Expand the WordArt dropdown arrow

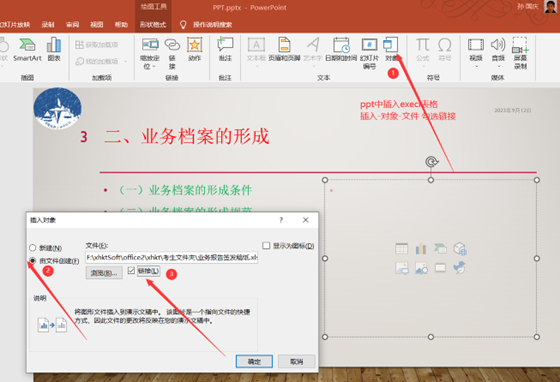(x=313, y=66)
